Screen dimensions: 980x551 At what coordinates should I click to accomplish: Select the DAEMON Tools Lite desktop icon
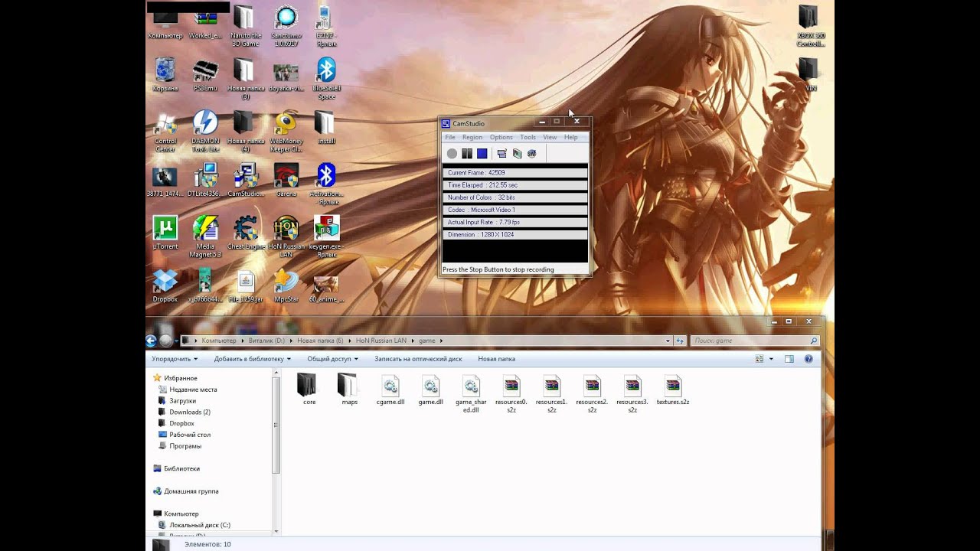205,131
